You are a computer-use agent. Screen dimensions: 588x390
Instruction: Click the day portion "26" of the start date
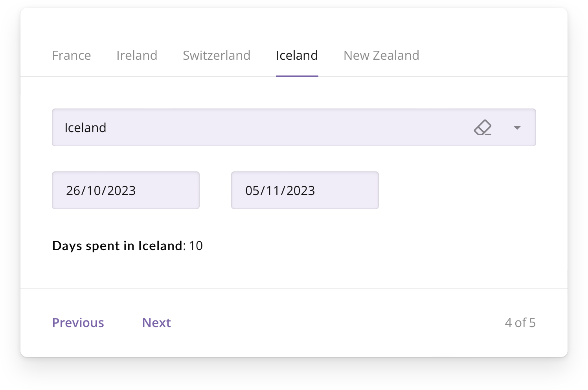coord(73,191)
